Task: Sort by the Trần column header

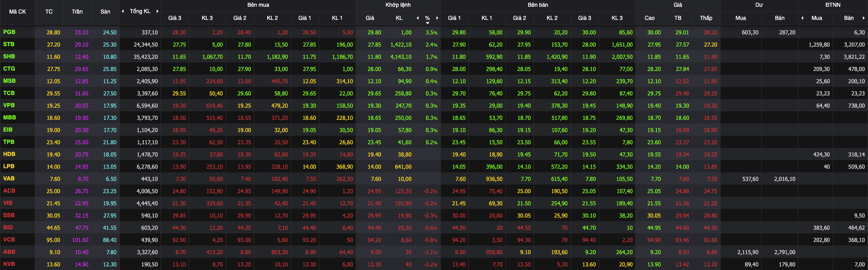Action: coord(77,12)
